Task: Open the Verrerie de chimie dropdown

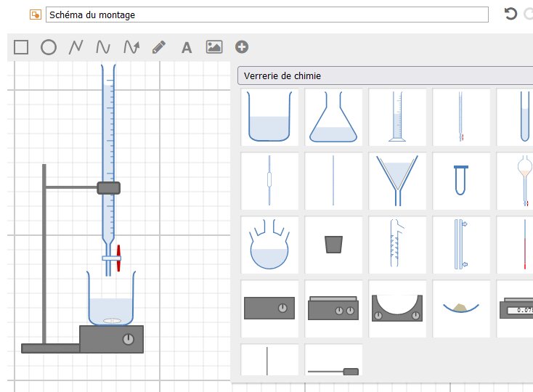Action: point(385,75)
